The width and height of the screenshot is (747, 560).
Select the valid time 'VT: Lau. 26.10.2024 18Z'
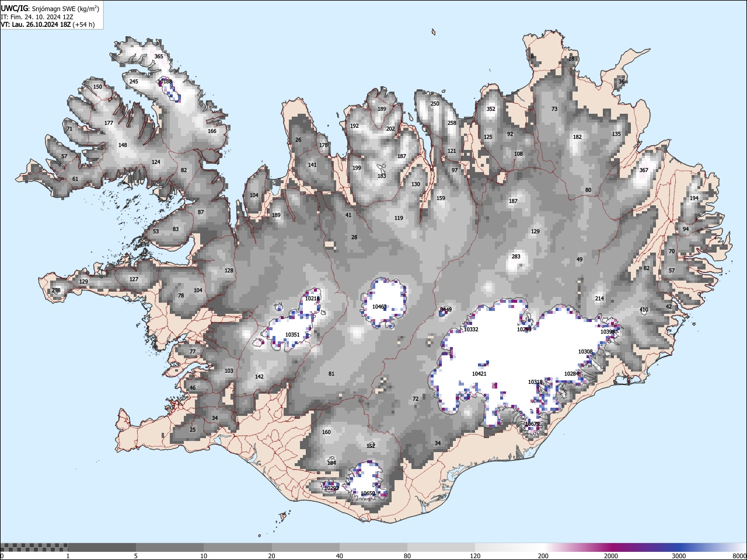[36, 24]
